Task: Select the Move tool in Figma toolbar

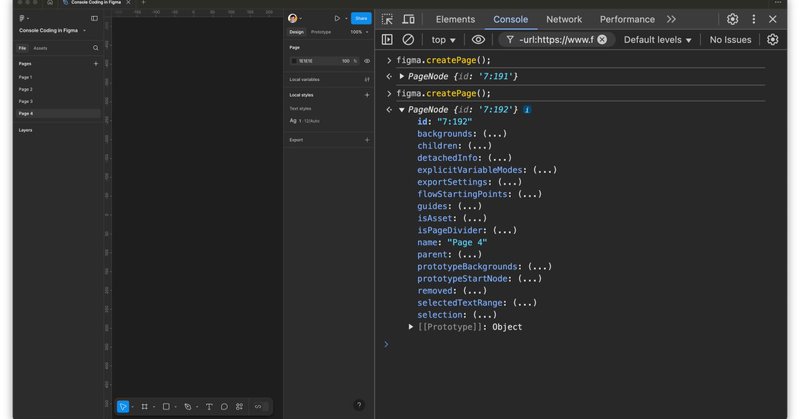Action: click(123, 407)
